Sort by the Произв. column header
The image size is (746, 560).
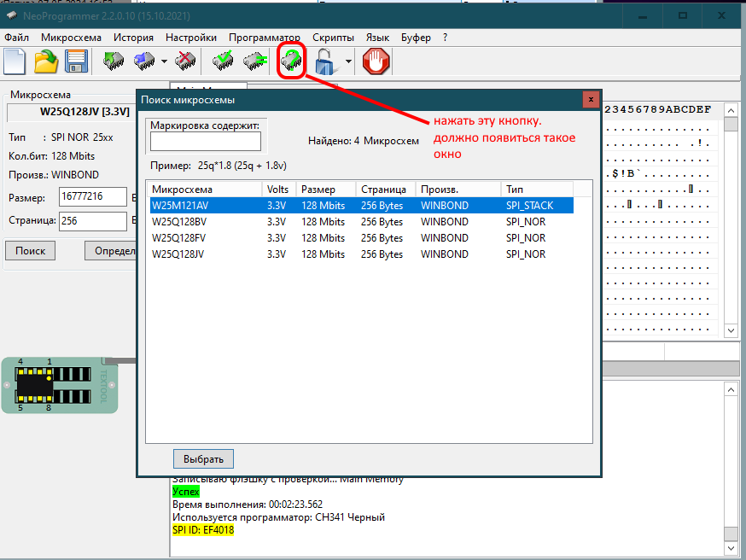tap(458, 190)
